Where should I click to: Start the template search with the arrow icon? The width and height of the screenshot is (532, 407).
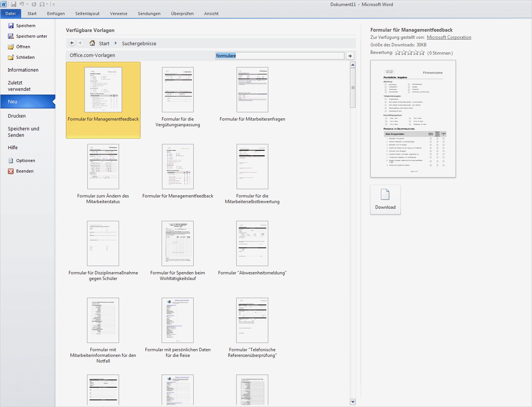pyautogui.click(x=350, y=55)
